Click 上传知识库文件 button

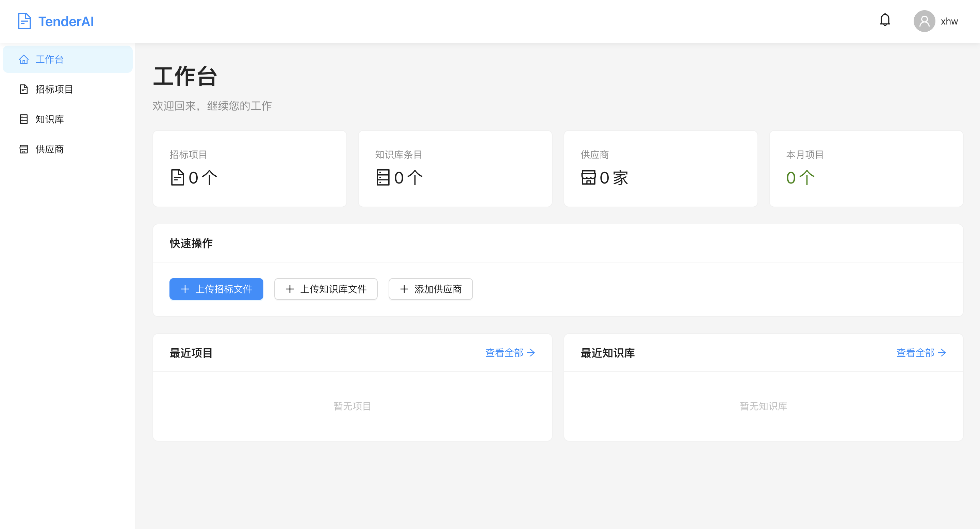[x=326, y=289]
